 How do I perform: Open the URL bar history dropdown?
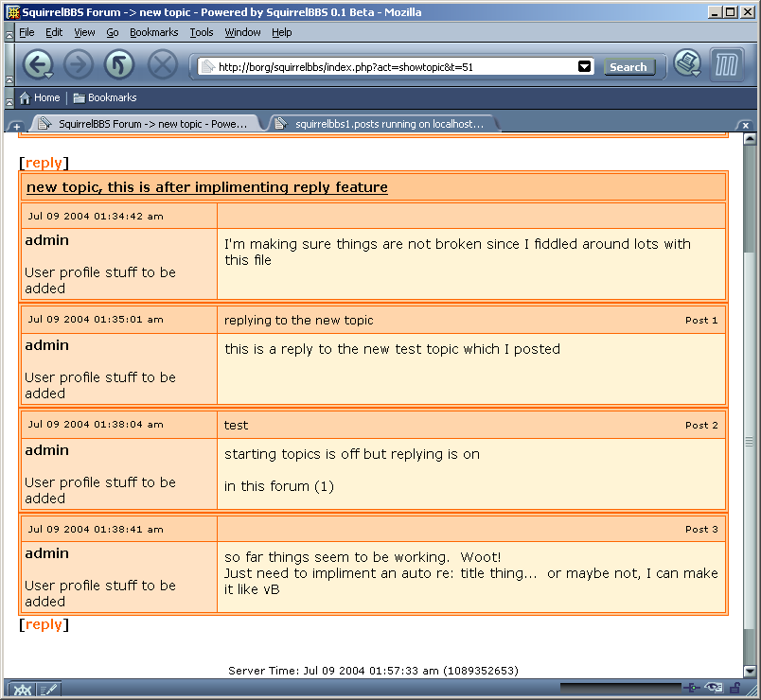584,66
